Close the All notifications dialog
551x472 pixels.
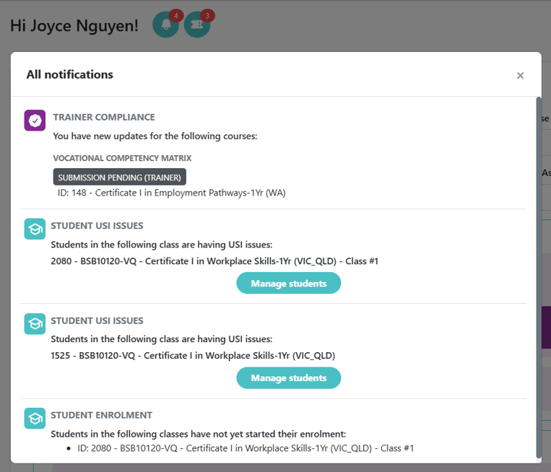click(x=520, y=76)
